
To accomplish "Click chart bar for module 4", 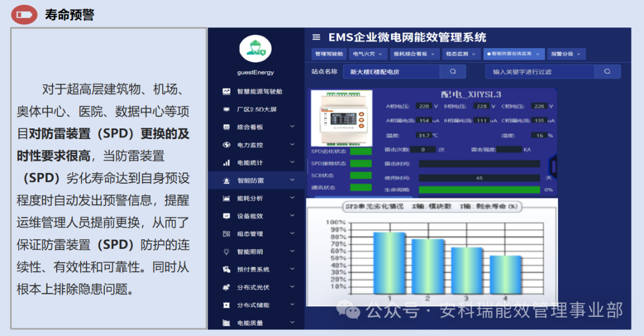I will [505, 275].
